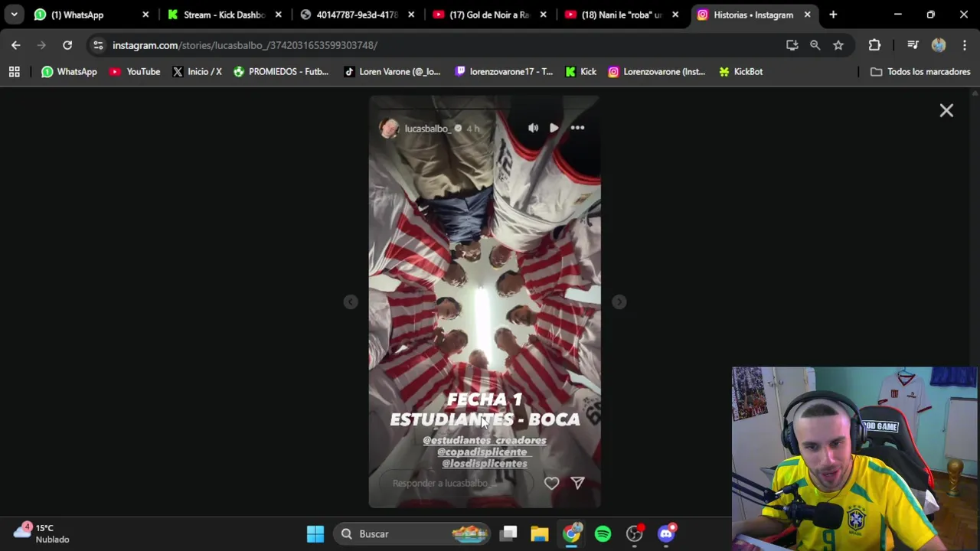Open the PROMIEDOS - Futb... bookmark

(x=281, y=71)
